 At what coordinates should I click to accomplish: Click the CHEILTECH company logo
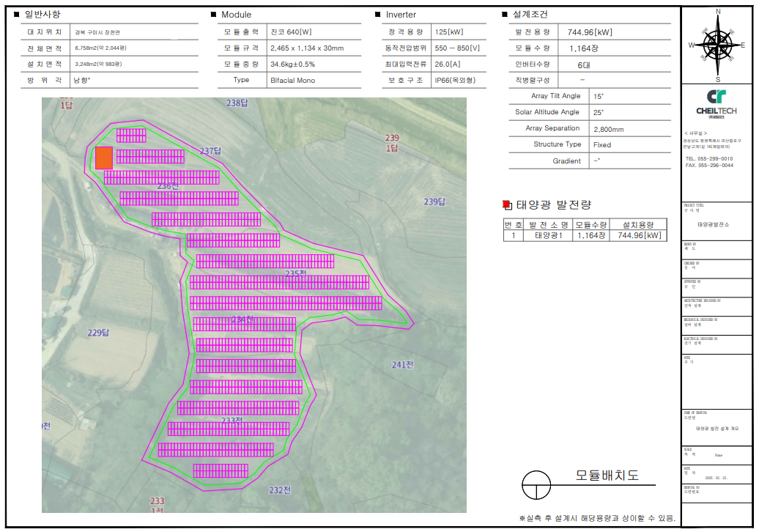[717, 103]
